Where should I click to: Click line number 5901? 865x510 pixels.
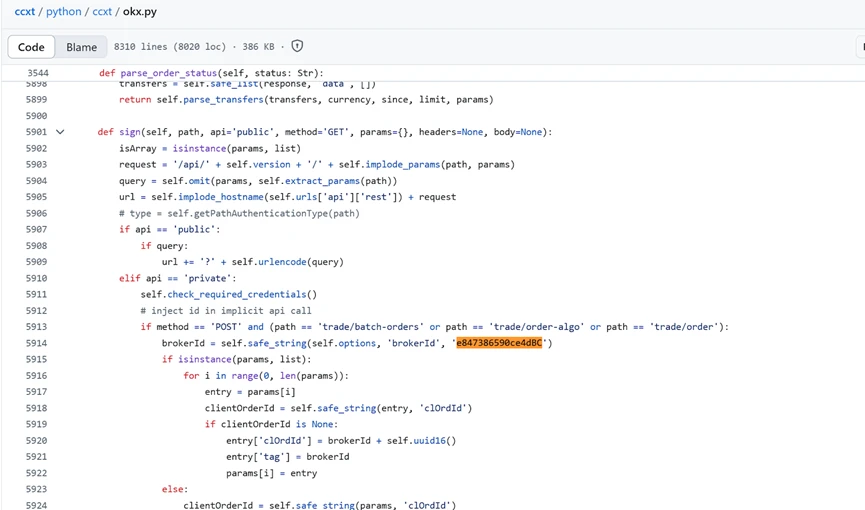click(36, 132)
